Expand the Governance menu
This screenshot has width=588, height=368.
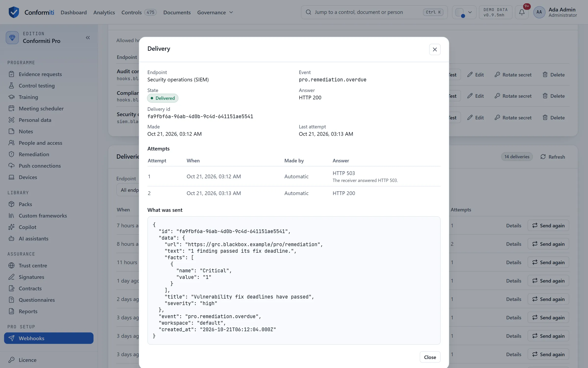pos(215,12)
